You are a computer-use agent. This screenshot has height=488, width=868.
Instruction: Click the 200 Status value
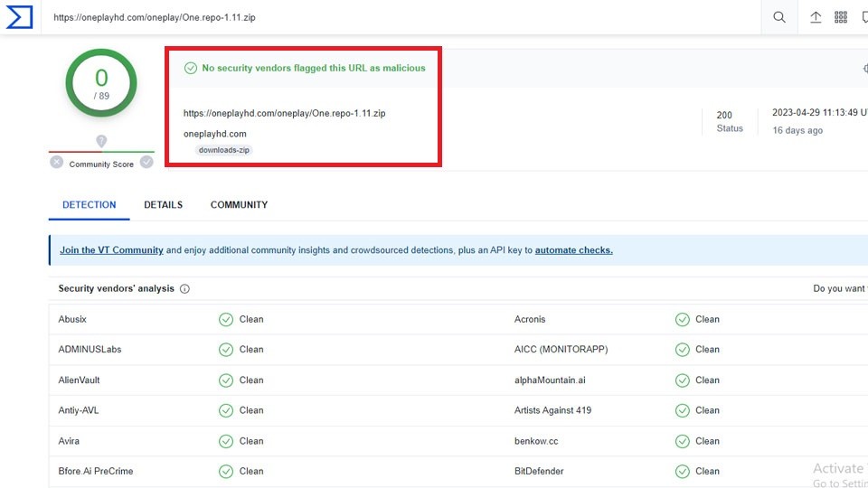724,115
